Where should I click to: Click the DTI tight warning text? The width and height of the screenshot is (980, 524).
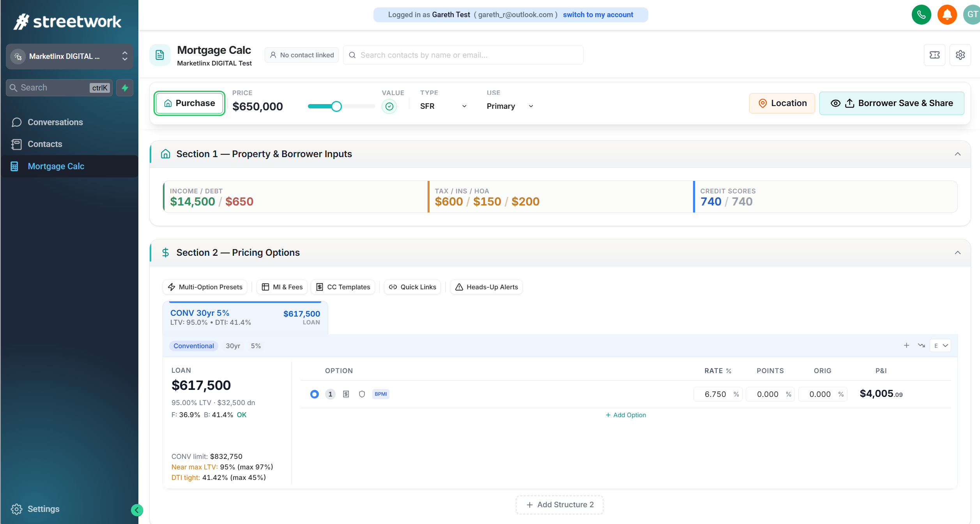click(218, 478)
